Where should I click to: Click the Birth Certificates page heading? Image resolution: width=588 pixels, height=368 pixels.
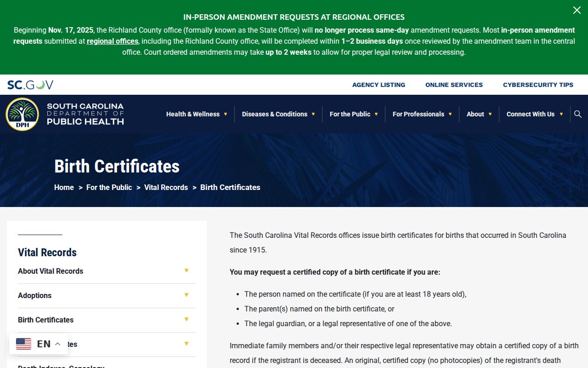click(117, 166)
